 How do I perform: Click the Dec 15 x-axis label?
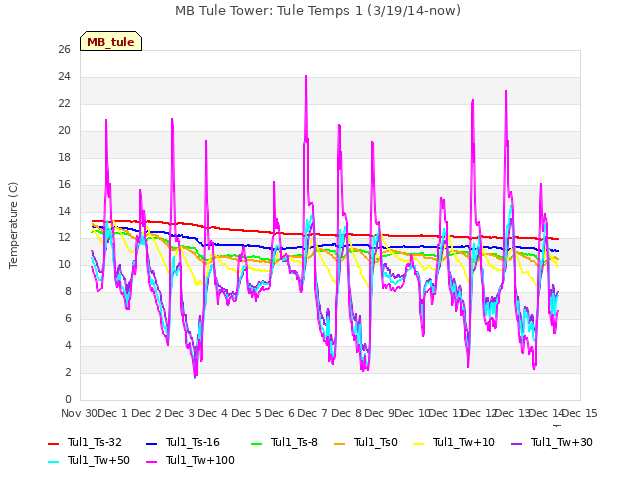580,413
